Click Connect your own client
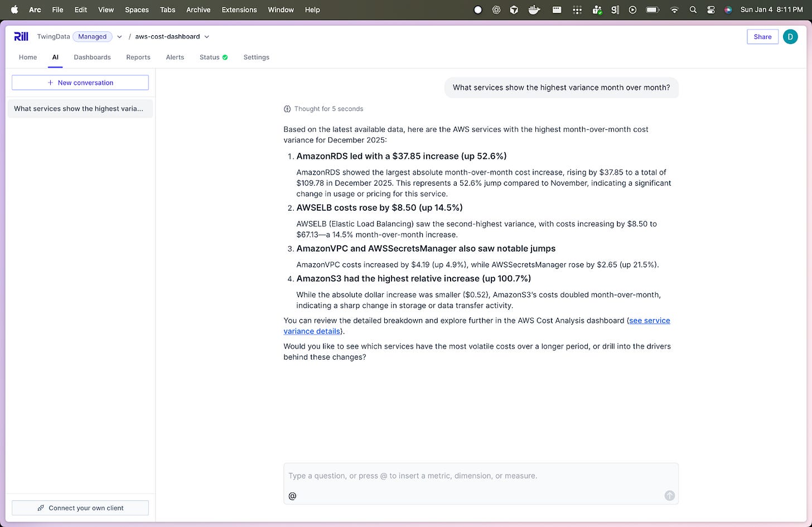 point(80,508)
